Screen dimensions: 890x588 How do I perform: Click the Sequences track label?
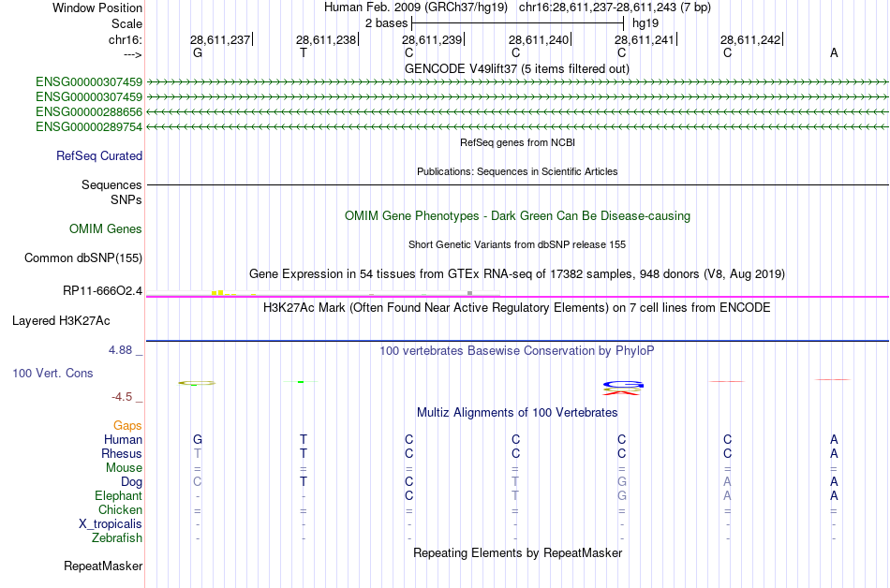pos(111,184)
